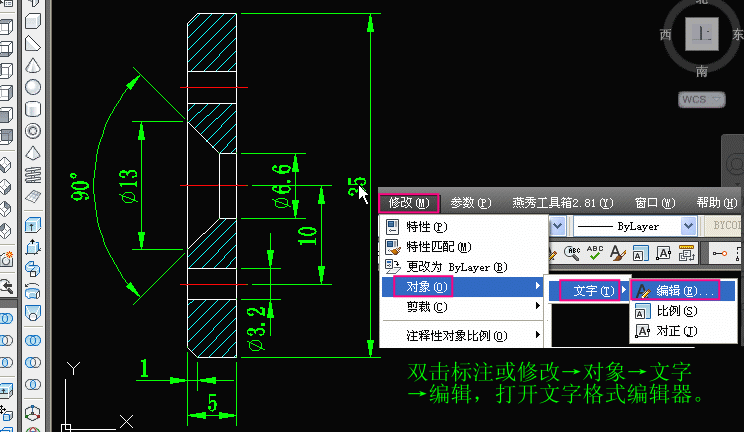Select the Sweep tool
This screenshot has width=744, height=432.
pyautogui.click(x=33, y=269)
